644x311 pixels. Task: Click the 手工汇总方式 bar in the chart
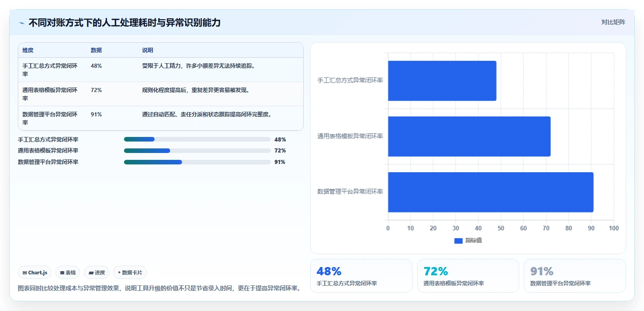tap(442, 81)
